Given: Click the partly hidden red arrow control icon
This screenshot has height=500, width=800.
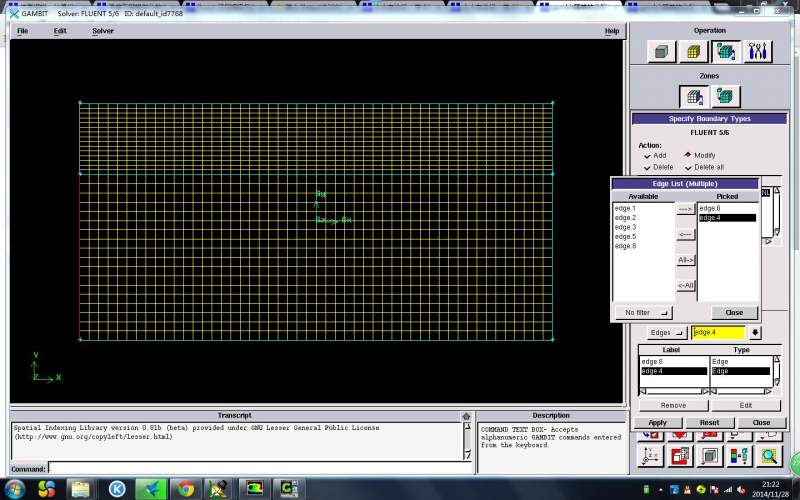Looking at the screenshot, I should (680, 435).
